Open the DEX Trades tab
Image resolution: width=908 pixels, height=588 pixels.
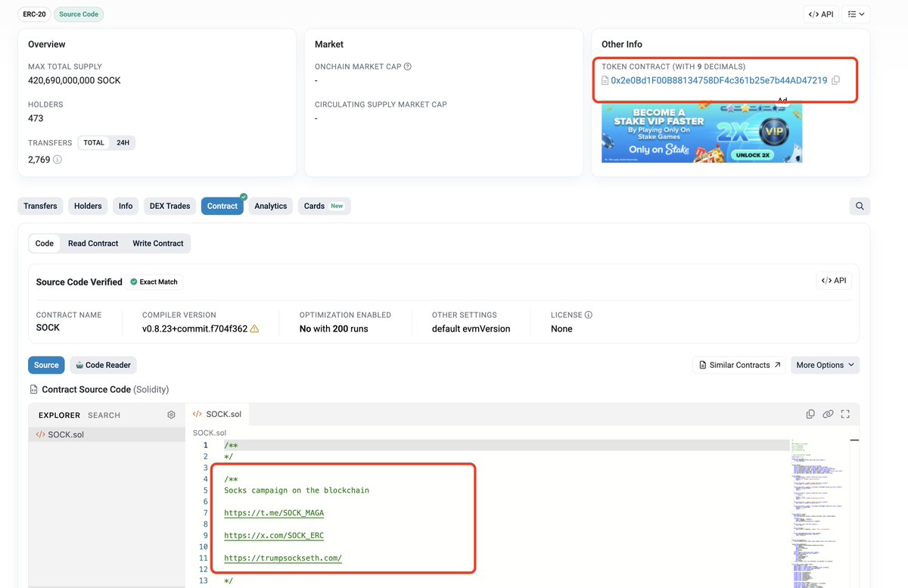coord(169,206)
